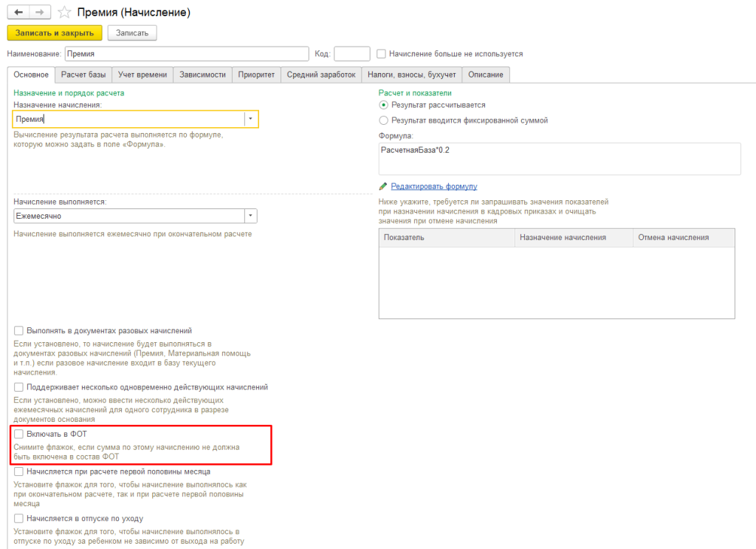Click the forward navigation arrow
The height and width of the screenshot is (549, 756).
[41, 13]
